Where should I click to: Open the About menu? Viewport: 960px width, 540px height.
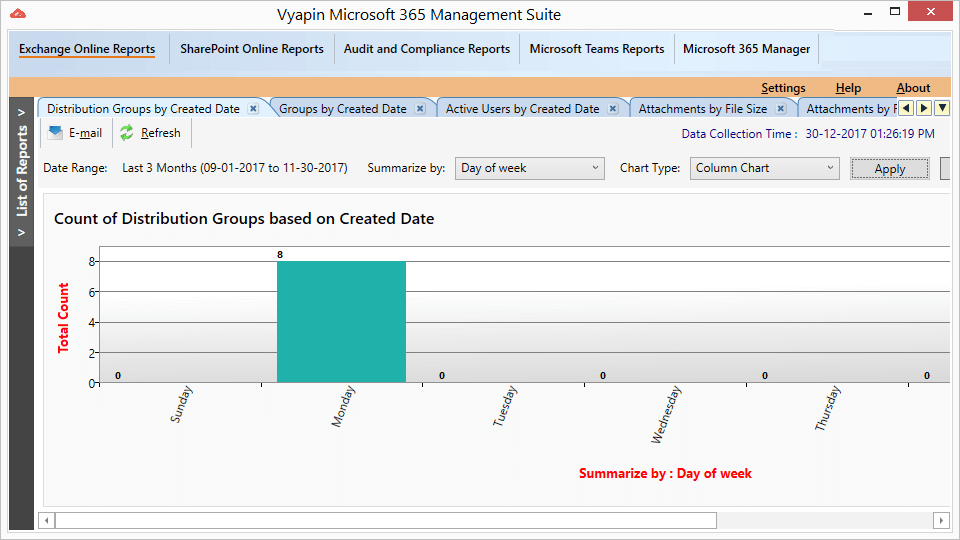point(913,88)
